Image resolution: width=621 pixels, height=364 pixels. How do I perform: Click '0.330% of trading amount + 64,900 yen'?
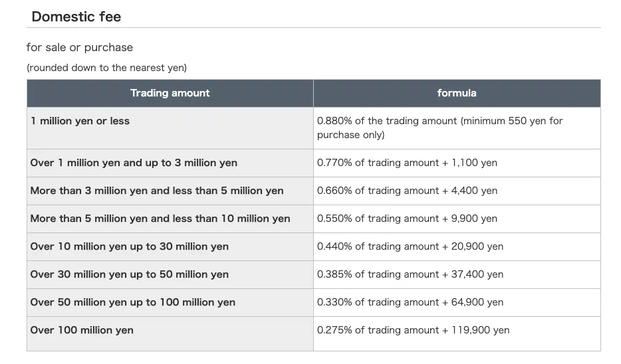click(410, 302)
